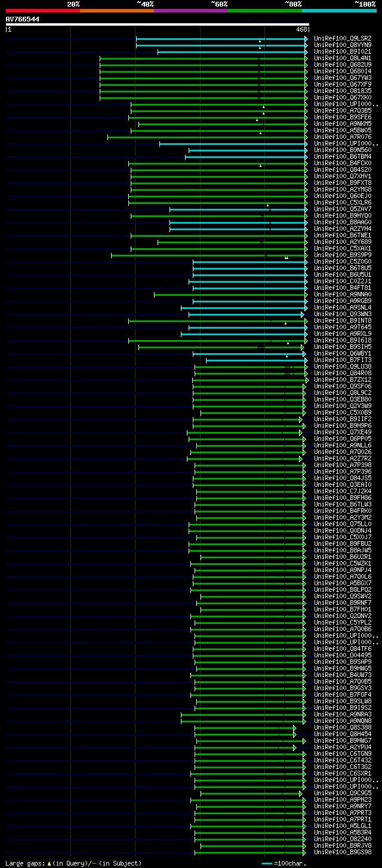Click the cyan ~100% identity legend segment
The height and width of the screenshot is (868, 382).
339,11
